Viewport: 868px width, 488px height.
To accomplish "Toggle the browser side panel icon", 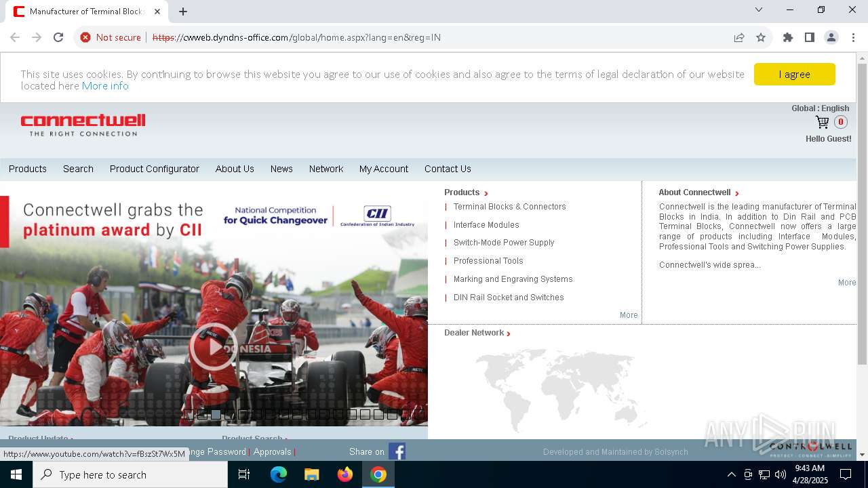I will [x=810, y=37].
